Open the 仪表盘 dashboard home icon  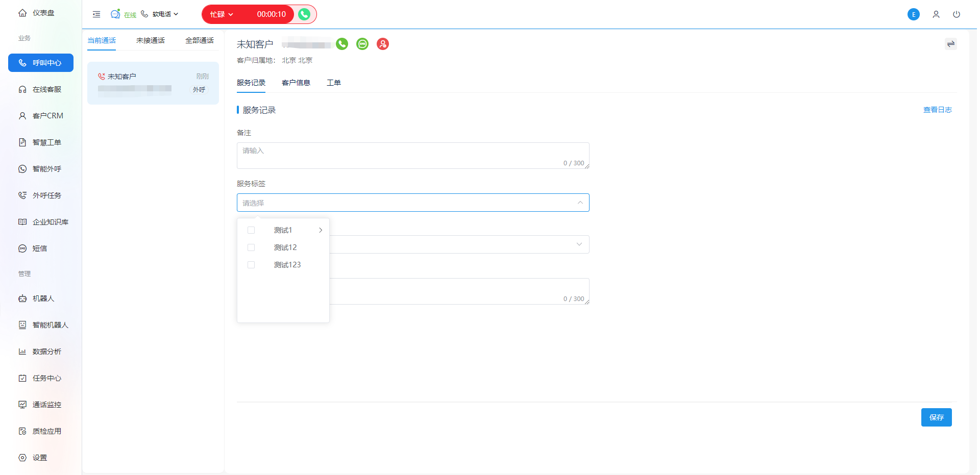click(22, 13)
